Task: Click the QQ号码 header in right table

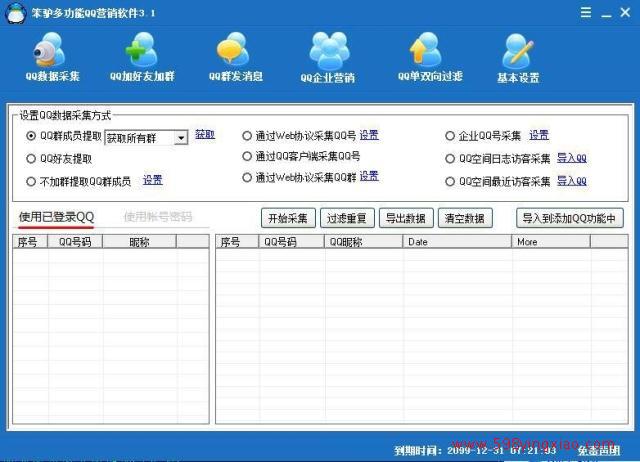Action: (x=291, y=242)
